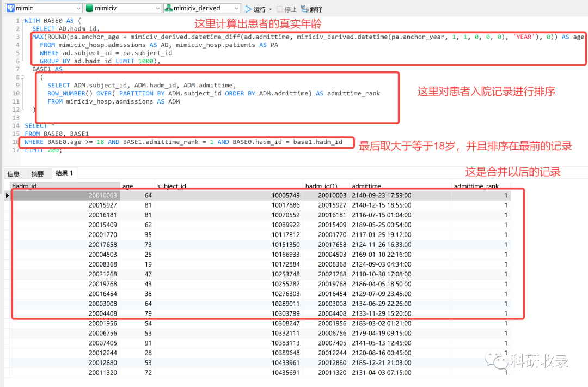Click the mimiciv_derived schema icon

click(x=169, y=8)
